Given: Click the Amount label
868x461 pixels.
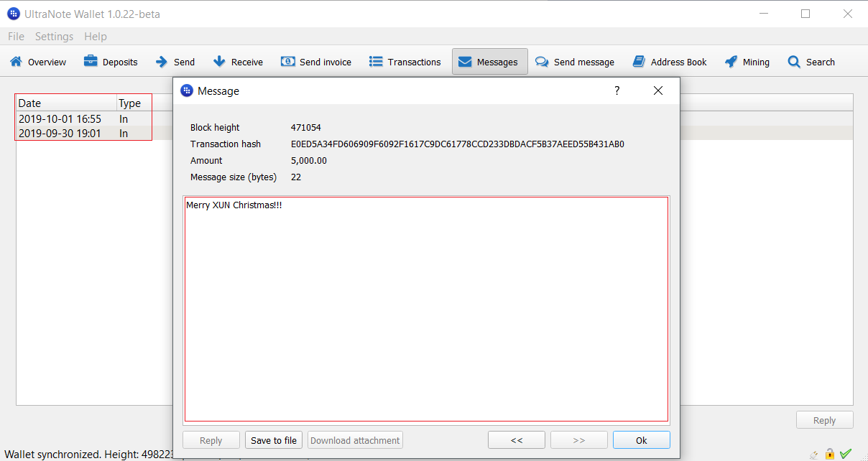Looking at the screenshot, I should pyautogui.click(x=206, y=160).
